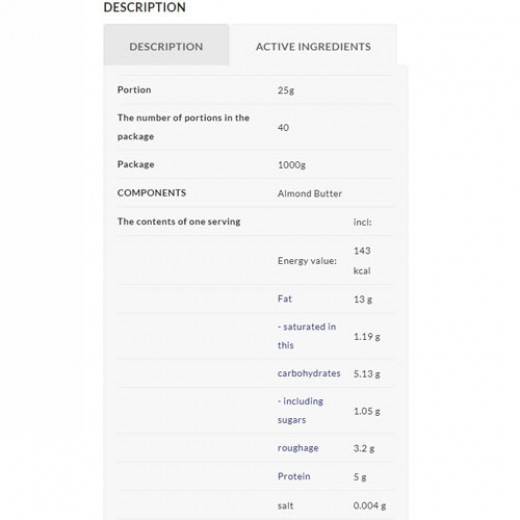Click the Fat row label

284,299
